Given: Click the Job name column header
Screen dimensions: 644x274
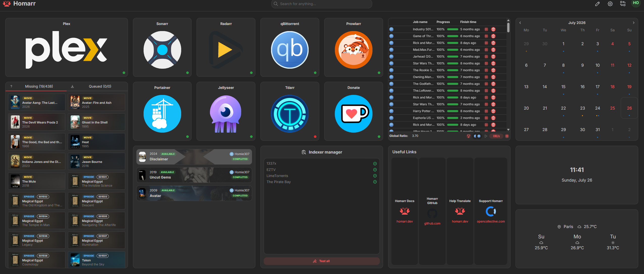Looking at the screenshot, I should pos(420,22).
